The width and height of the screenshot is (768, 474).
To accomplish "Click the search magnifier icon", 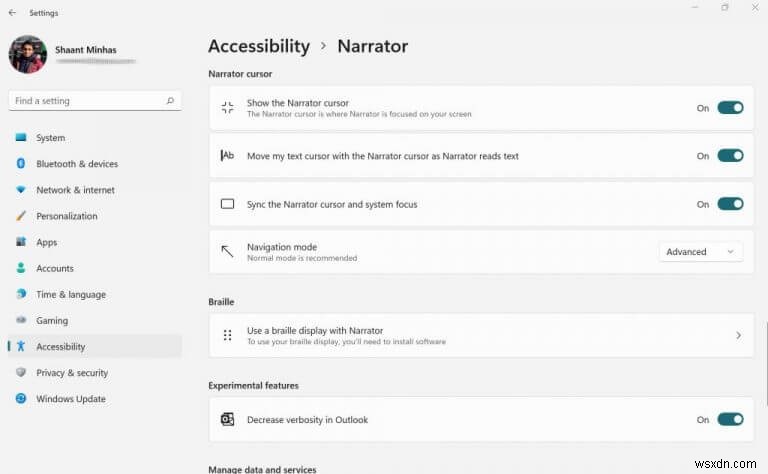I will (x=170, y=101).
